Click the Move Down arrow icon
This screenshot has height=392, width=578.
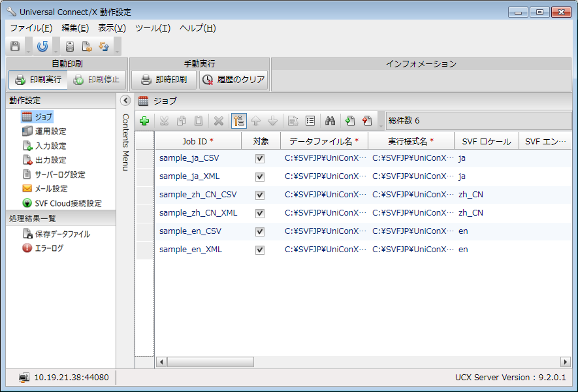coord(273,121)
